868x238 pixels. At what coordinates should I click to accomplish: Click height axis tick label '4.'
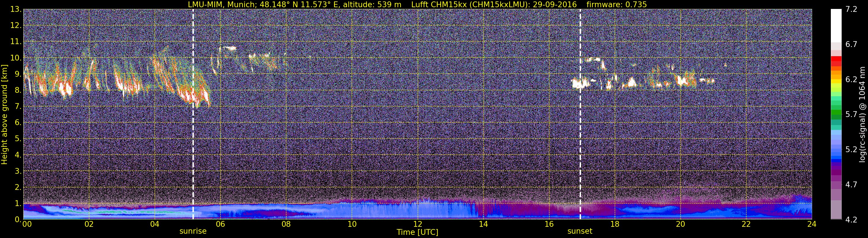click(x=18, y=155)
